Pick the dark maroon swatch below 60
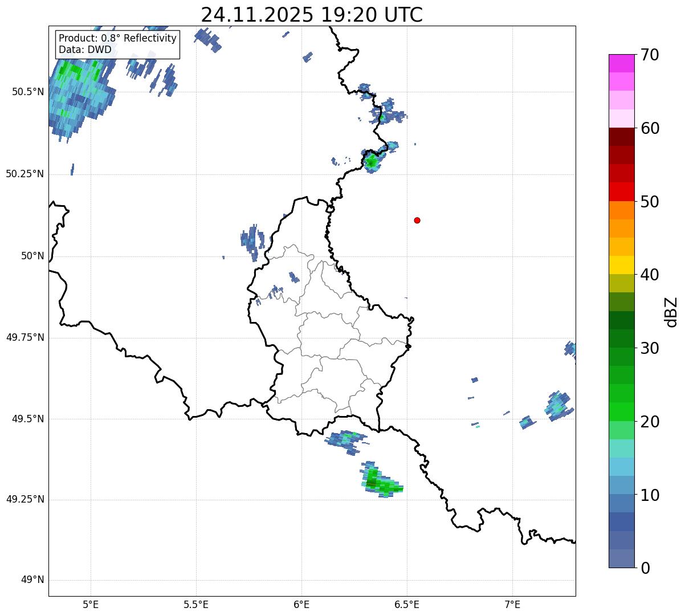Viewport: 685px width, 616px height. pos(621,137)
